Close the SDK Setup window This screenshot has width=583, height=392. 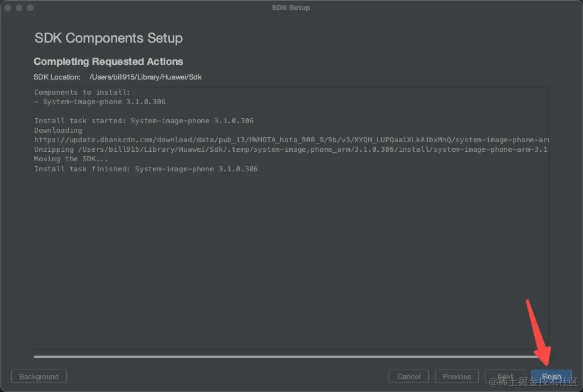tap(8, 8)
